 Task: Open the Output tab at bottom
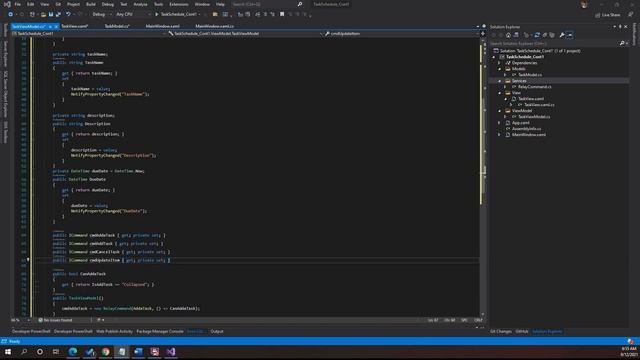coord(217,331)
